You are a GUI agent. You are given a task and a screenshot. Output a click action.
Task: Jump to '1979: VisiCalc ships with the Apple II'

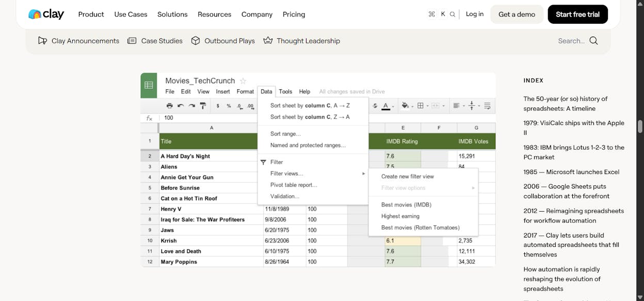click(574, 128)
